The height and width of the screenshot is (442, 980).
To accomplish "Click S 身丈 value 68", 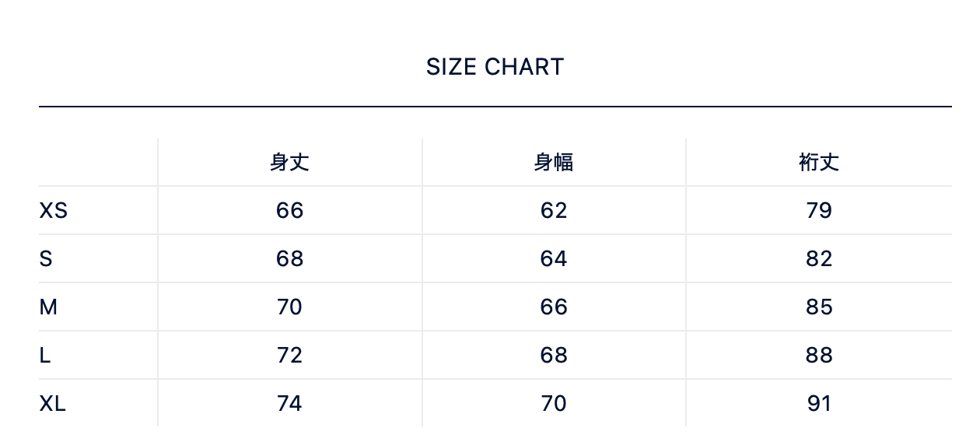I will [289, 259].
